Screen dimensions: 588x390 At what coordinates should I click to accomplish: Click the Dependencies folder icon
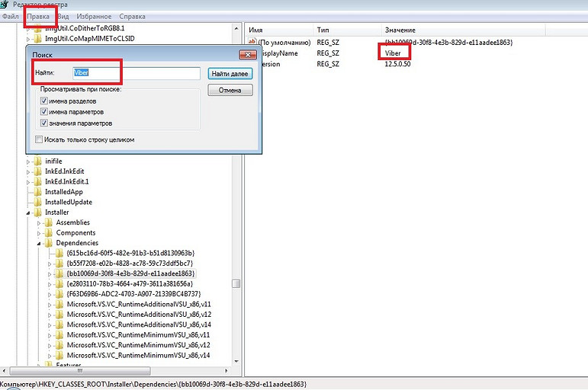tap(49, 243)
